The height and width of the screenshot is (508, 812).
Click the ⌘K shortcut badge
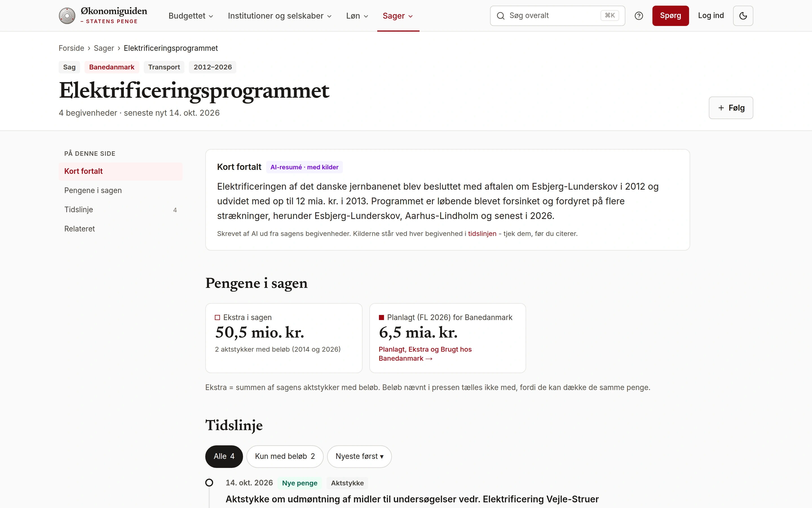pos(609,16)
